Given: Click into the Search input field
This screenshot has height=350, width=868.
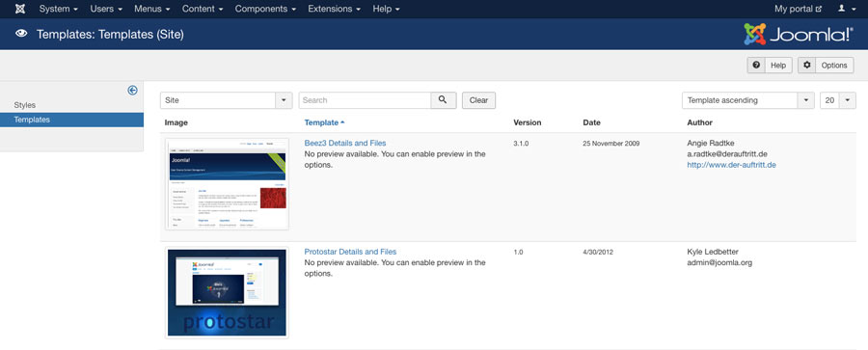Looking at the screenshot, I should [x=365, y=100].
